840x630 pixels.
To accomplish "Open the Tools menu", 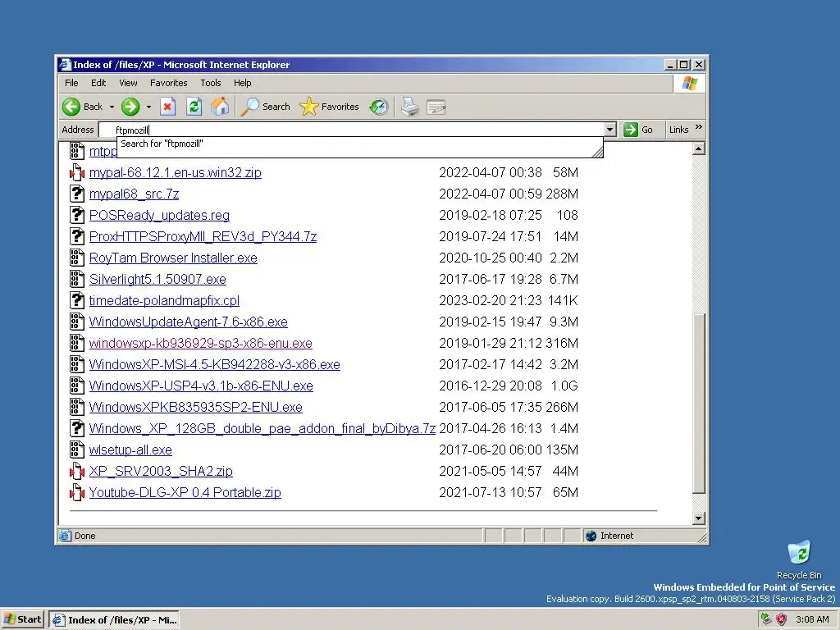I will click(211, 83).
